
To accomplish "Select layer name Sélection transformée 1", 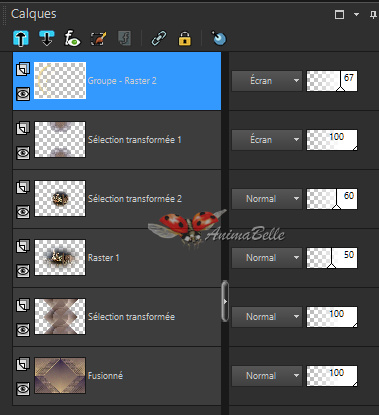I will [135, 140].
